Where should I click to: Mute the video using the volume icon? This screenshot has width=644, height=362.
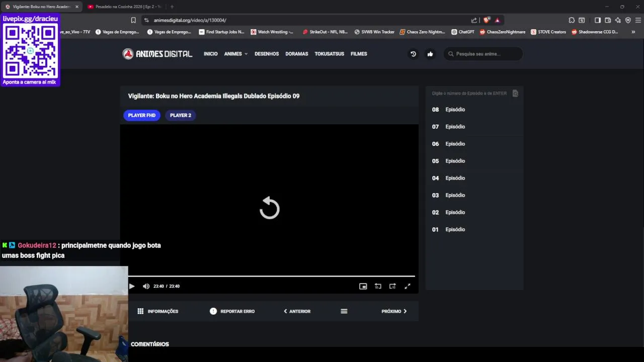[x=146, y=286]
